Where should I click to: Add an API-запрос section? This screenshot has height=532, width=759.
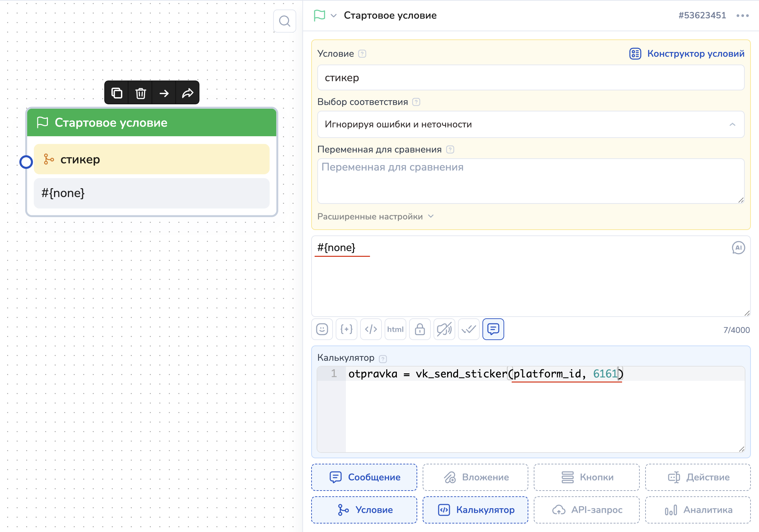(586, 510)
